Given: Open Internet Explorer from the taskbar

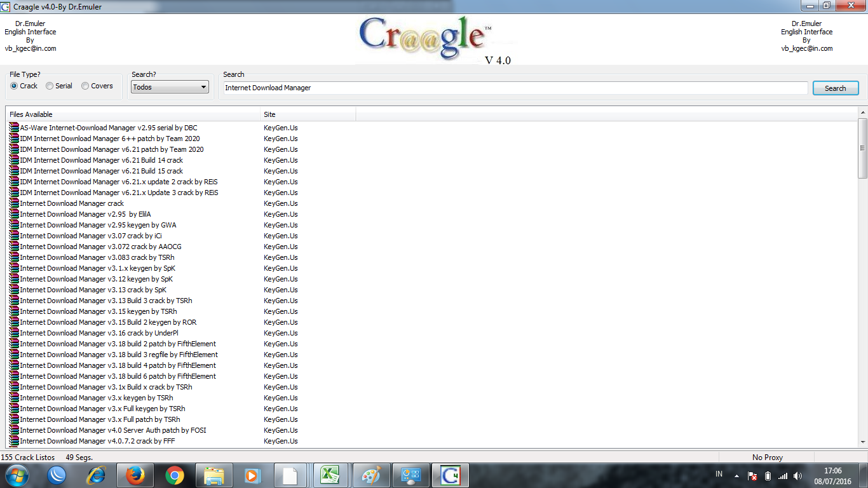Looking at the screenshot, I should (x=96, y=475).
